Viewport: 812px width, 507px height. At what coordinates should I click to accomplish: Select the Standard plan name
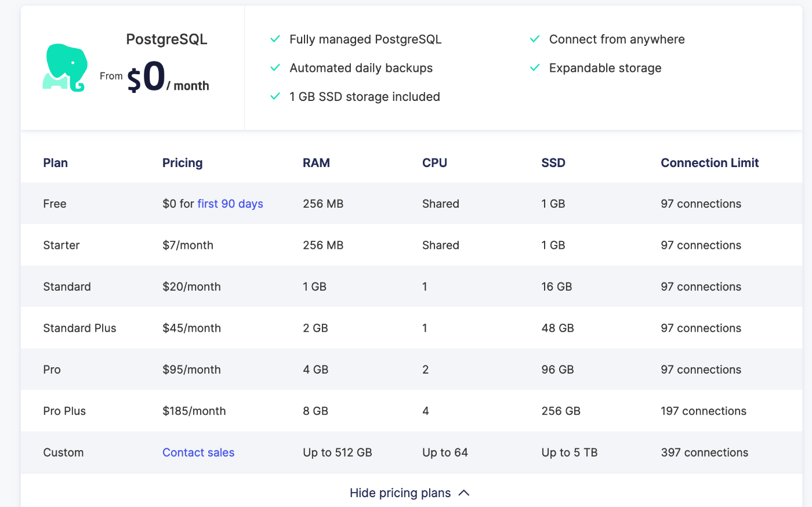click(67, 287)
